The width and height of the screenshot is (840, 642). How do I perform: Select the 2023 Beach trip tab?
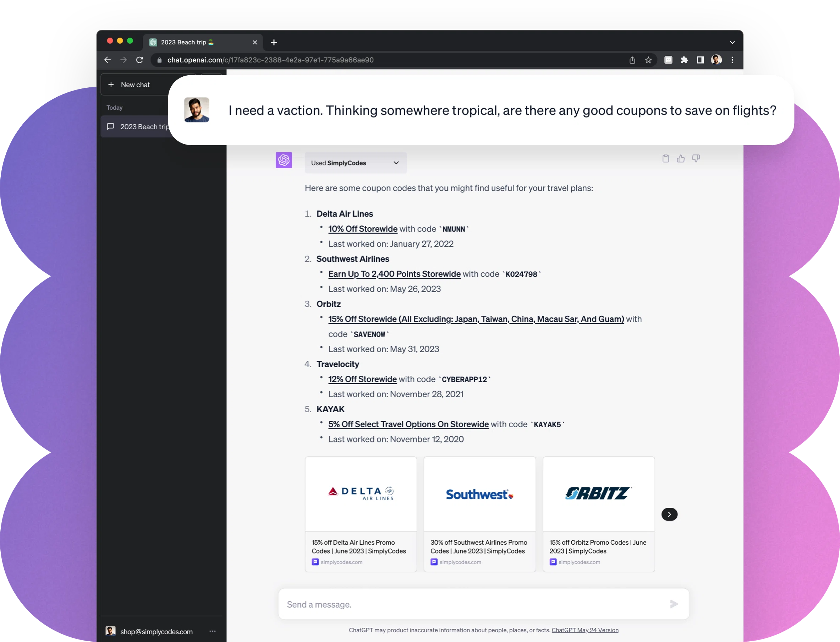[x=202, y=42]
